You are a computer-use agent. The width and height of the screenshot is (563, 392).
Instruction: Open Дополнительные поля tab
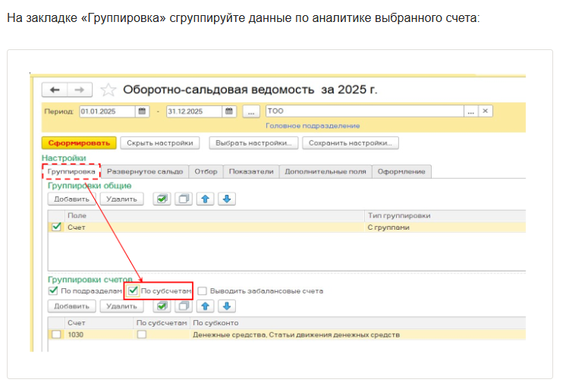pos(326,171)
